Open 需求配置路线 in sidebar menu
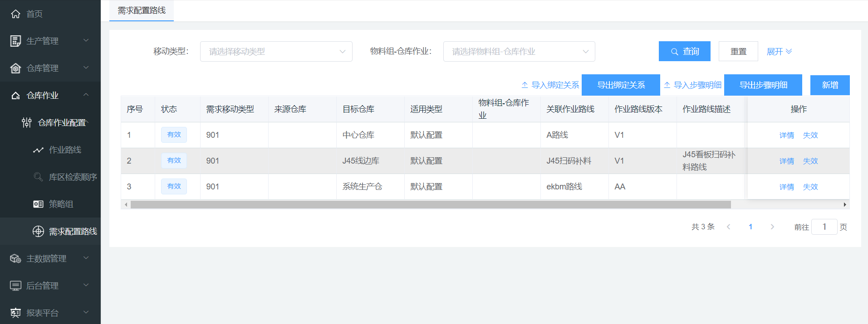The image size is (868, 324). tap(73, 232)
